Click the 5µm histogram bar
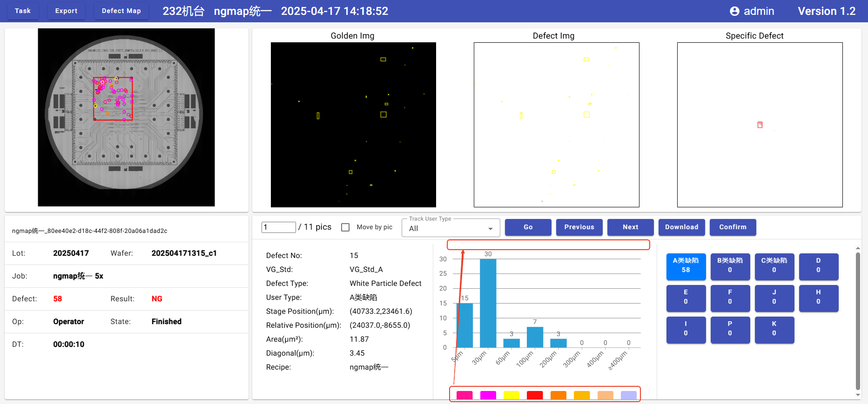Viewport: 868px width, 404px height. [x=464, y=325]
